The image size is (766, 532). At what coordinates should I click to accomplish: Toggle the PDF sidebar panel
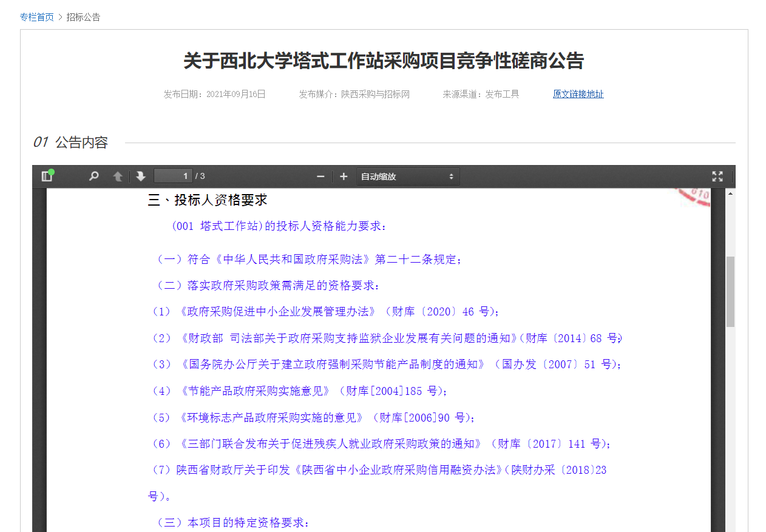(x=47, y=177)
